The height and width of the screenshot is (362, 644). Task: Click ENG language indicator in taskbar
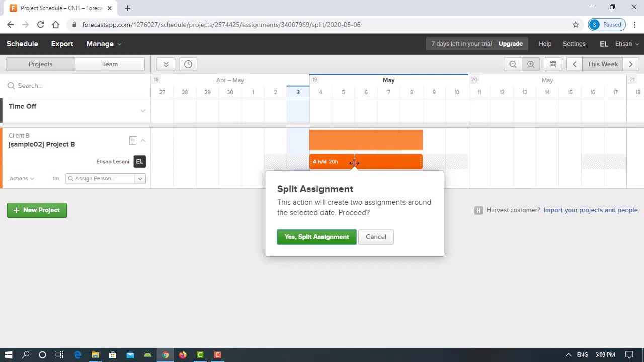pos(582,355)
